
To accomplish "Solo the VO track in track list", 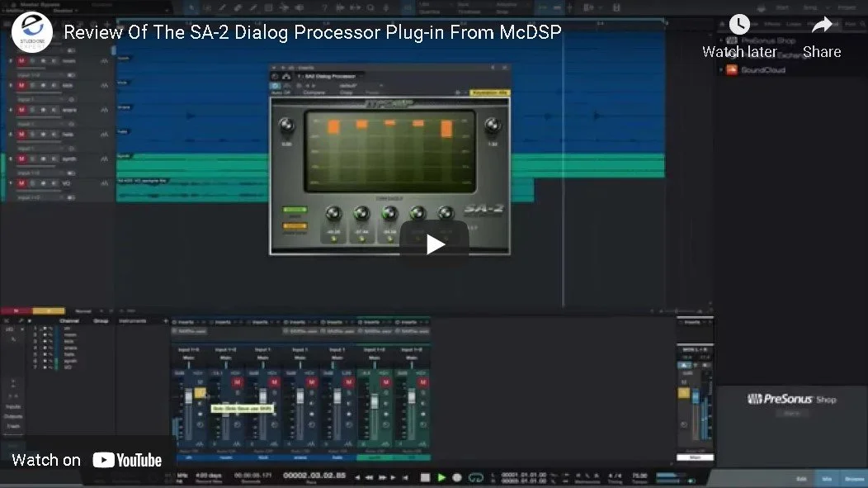I will click(x=32, y=183).
